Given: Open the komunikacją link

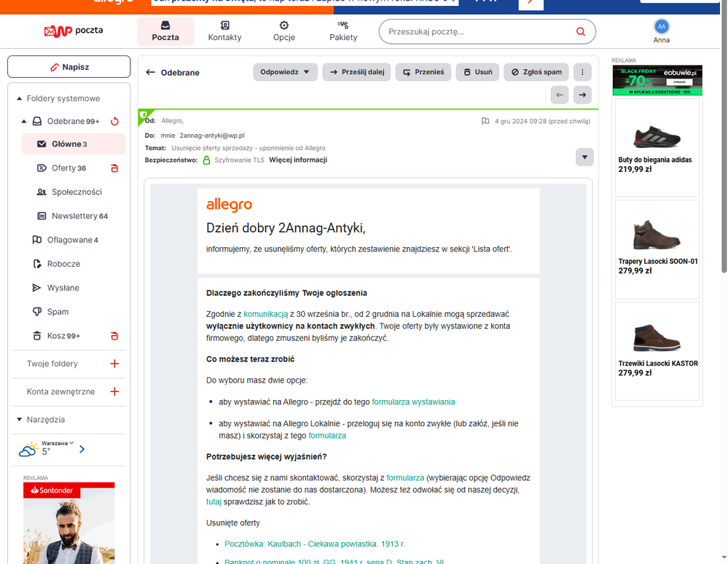Looking at the screenshot, I should click(265, 314).
